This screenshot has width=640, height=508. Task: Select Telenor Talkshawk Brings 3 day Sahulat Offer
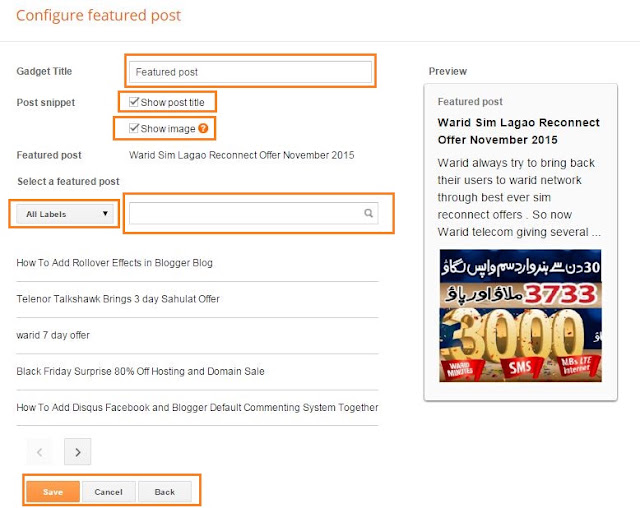pos(118,299)
